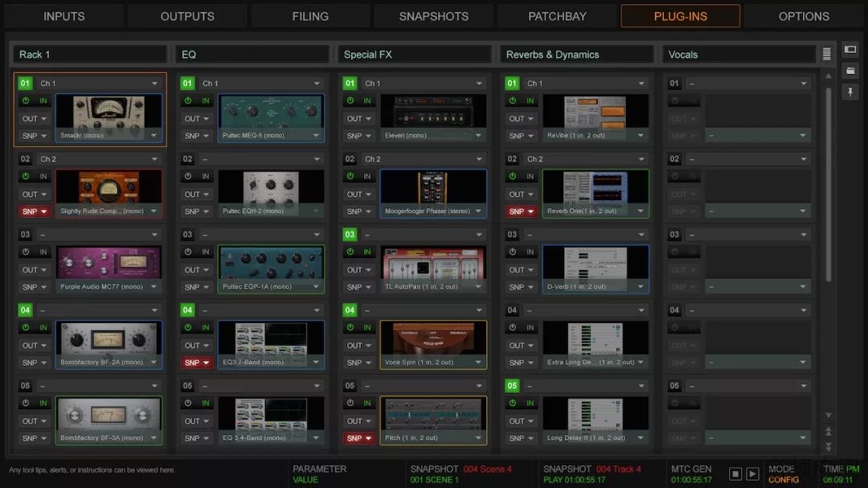
Task: Toggle power icon on EQ slot 02
Action: pos(187,176)
